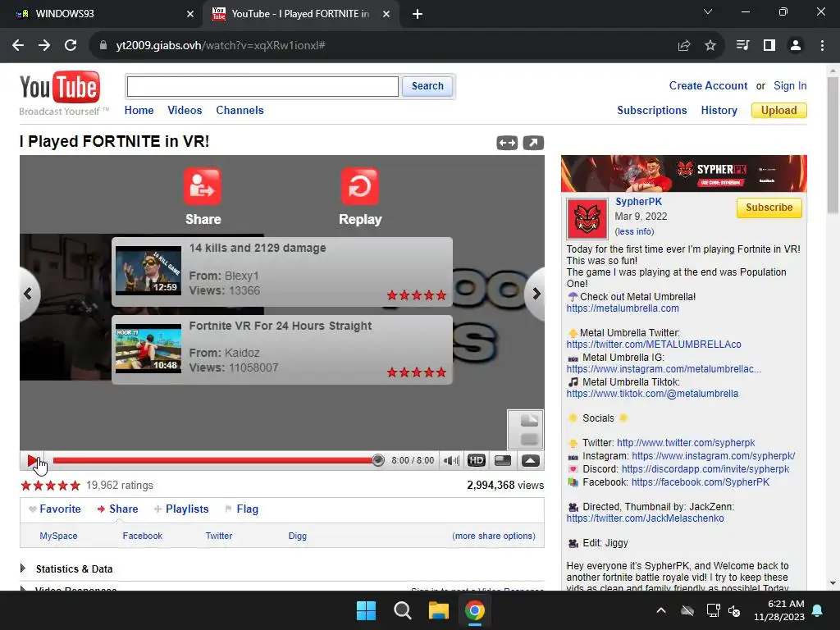
Task: Toggle Chrome side panel
Action: click(769, 46)
